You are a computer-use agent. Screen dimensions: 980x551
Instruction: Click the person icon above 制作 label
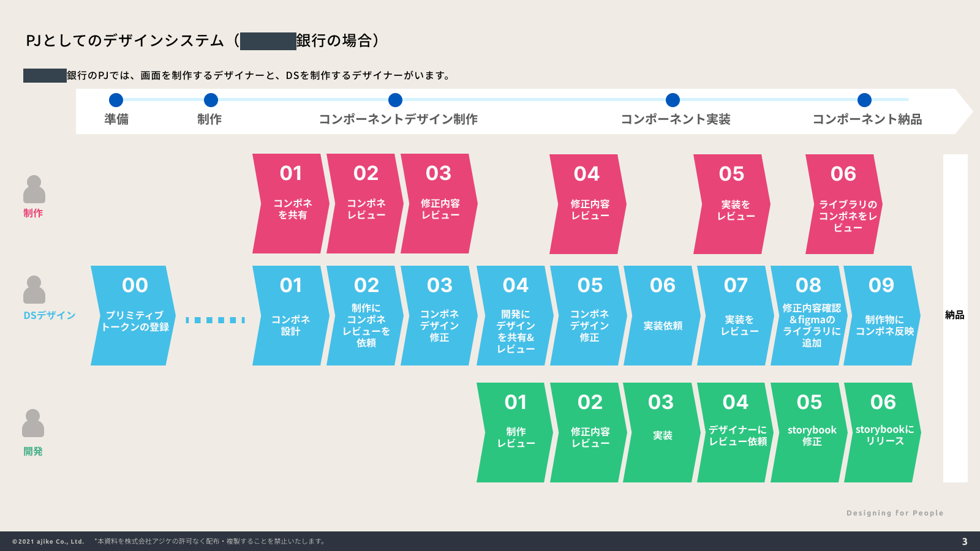34,189
